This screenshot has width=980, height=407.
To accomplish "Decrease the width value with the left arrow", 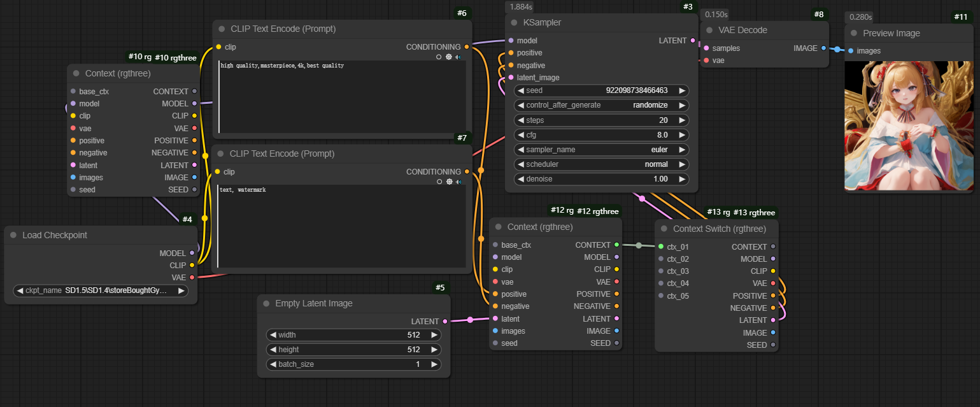I will coord(273,335).
